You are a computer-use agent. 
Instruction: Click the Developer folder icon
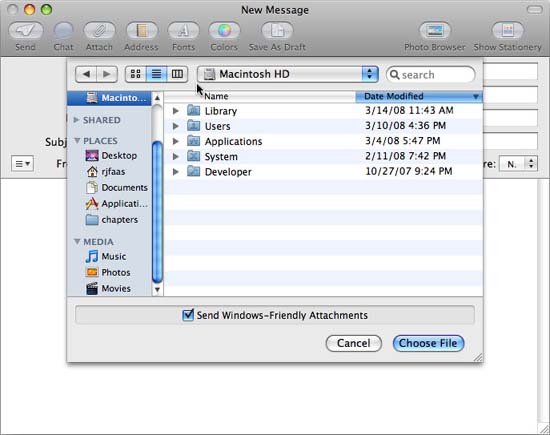194,172
